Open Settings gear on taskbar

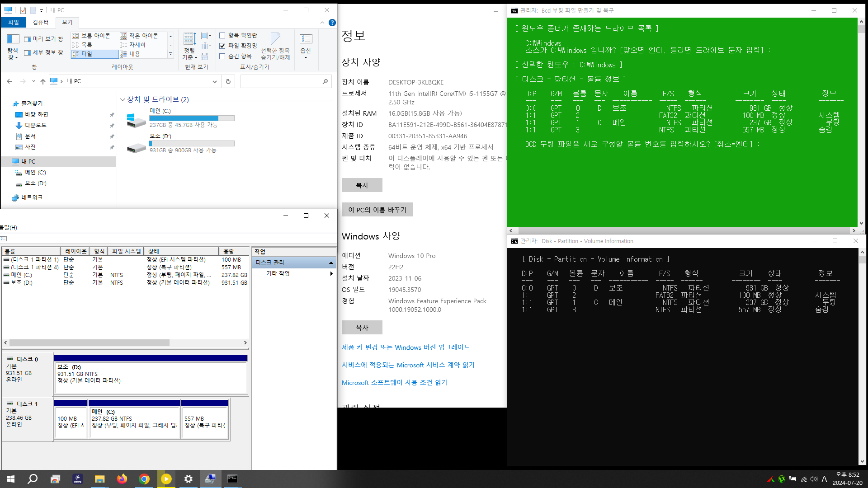[189, 479]
